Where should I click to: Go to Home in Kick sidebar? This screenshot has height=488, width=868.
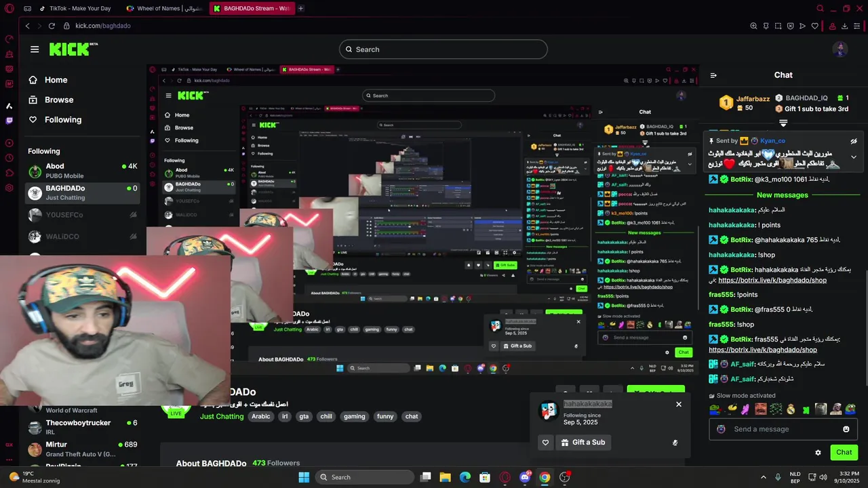coord(47,80)
